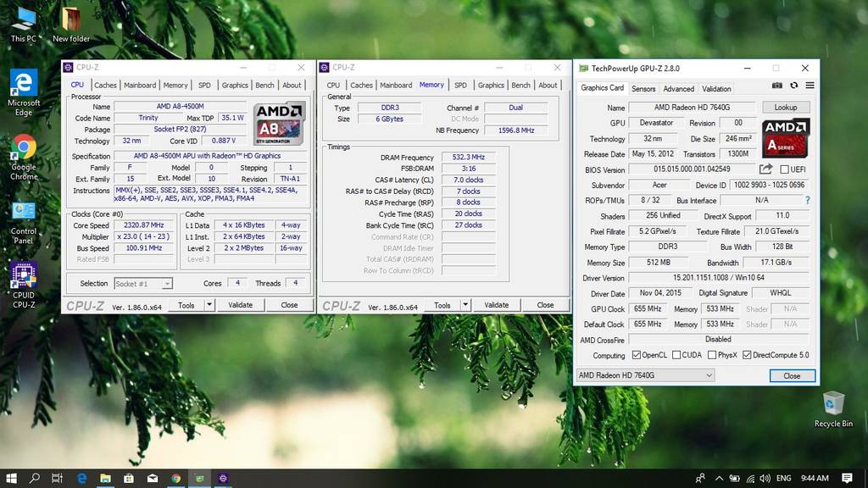Toggle the PhysX checkbox
Viewport: 868px width, 488px height.
[x=712, y=355]
